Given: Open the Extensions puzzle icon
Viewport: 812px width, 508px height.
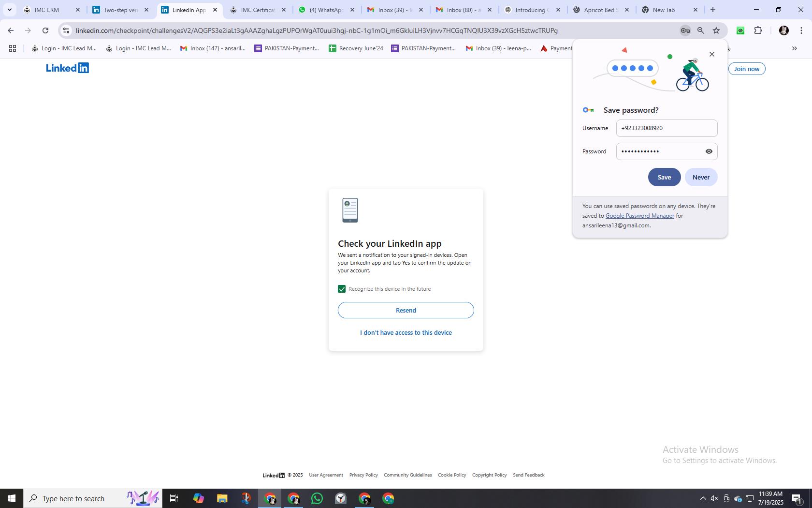Looking at the screenshot, I should [x=758, y=30].
